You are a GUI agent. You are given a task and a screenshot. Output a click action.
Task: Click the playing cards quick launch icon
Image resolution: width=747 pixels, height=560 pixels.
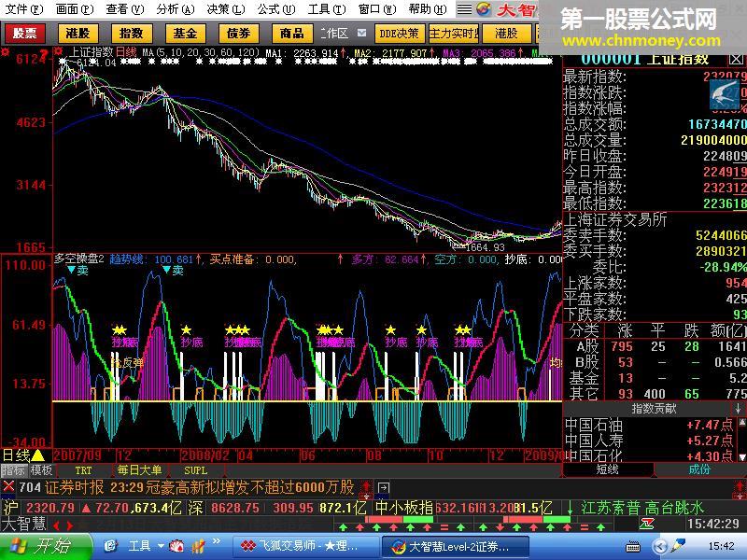pyautogui.click(x=177, y=546)
